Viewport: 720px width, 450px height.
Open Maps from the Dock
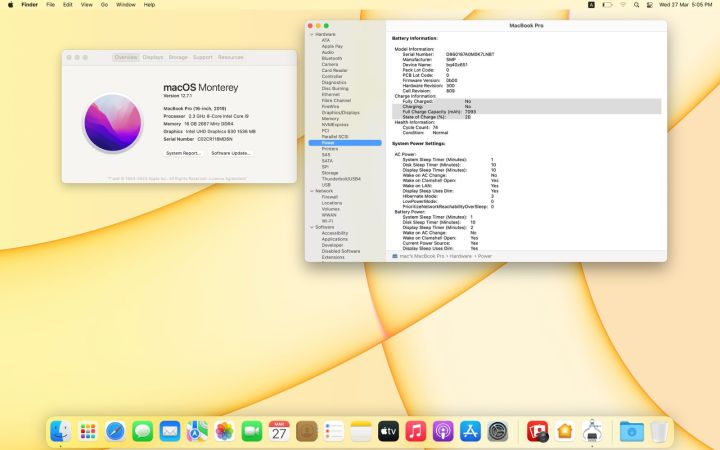[x=197, y=431]
